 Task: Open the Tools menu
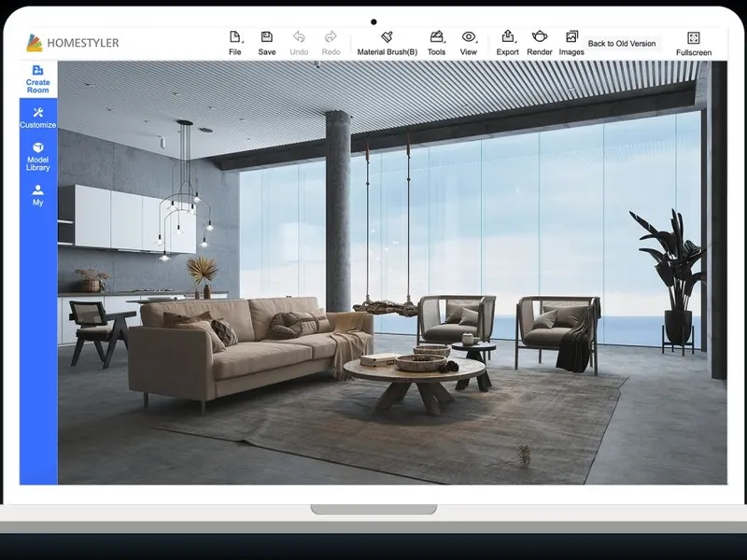click(x=436, y=43)
